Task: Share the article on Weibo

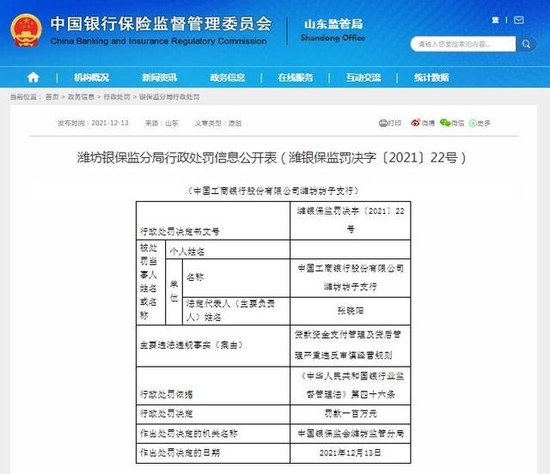Action: click(x=423, y=123)
